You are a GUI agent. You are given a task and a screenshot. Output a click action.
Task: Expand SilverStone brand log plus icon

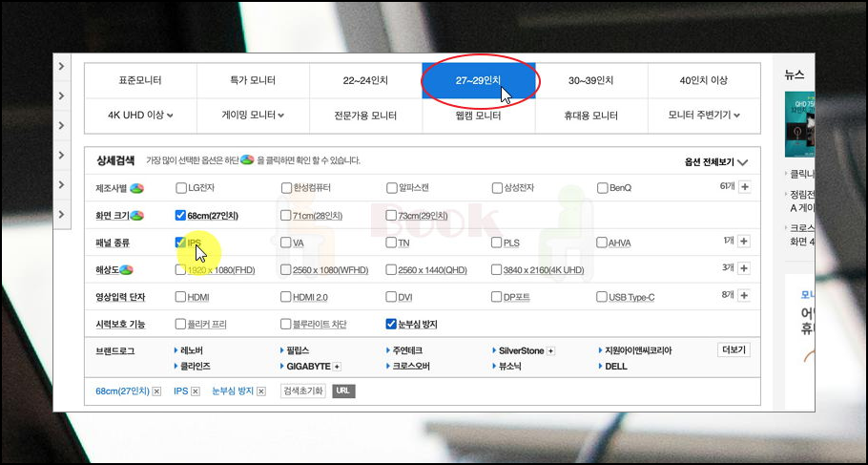[550, 350]
